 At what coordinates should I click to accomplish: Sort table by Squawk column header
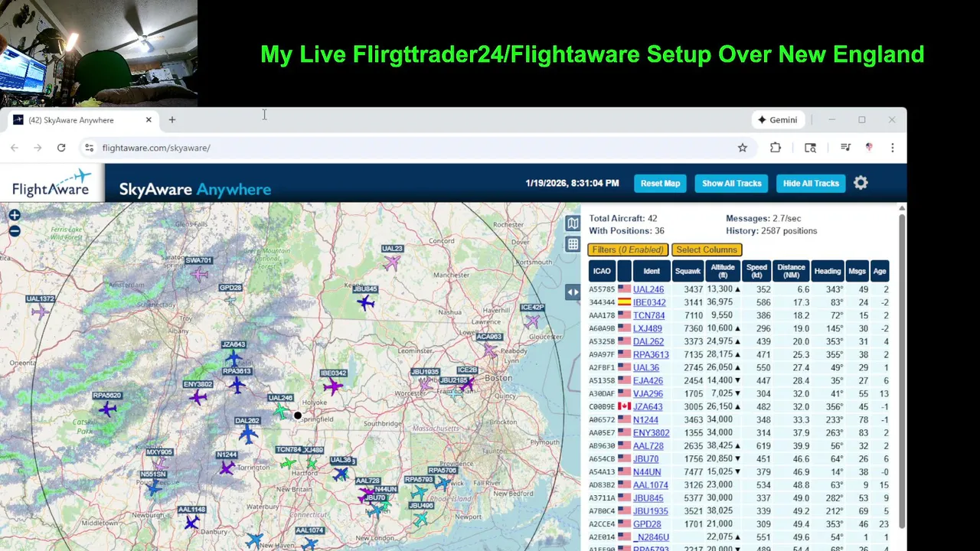[x=688, y=271]
